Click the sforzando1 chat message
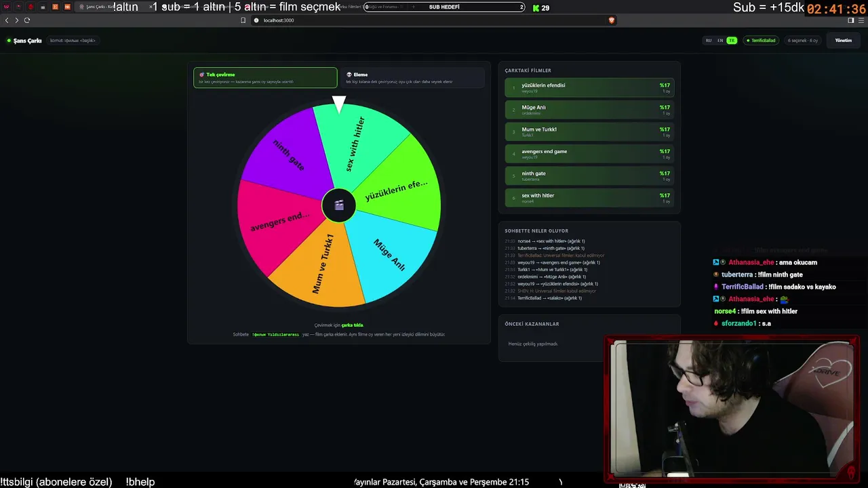This screenshot has height=488, width=868. pyautogui.click(x=742, y=323)
